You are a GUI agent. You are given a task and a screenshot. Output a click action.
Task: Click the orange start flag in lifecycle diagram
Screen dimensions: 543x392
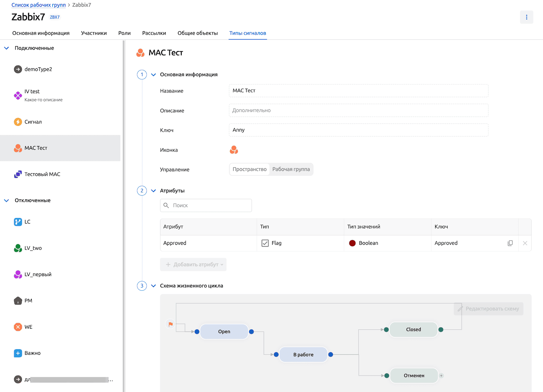tap(170, 324)
